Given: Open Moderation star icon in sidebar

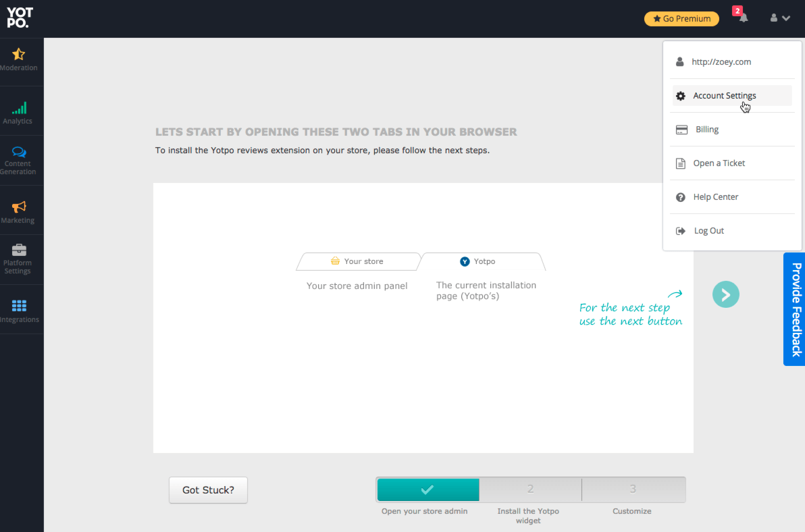Looking at the screenshot, I should (x=19, y=54).
